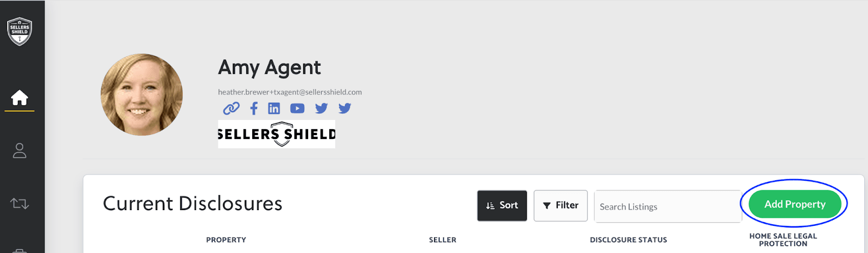This screenshot has width=868, height=253.
Task: Click into the Search Listings field
Action: (668, 206)
